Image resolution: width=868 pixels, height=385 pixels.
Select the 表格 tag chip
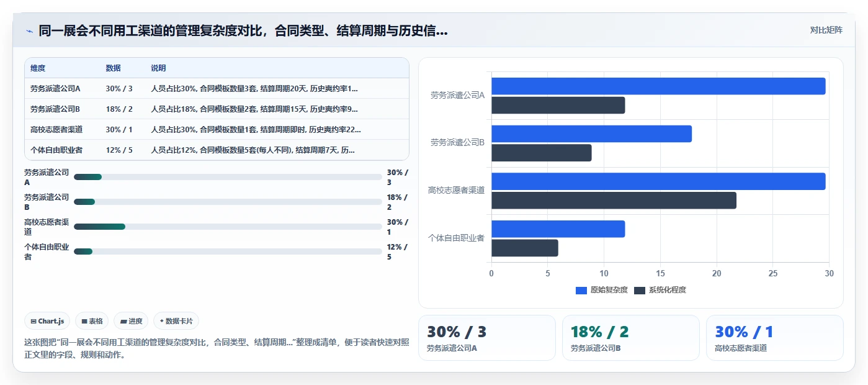pos(92,321)
